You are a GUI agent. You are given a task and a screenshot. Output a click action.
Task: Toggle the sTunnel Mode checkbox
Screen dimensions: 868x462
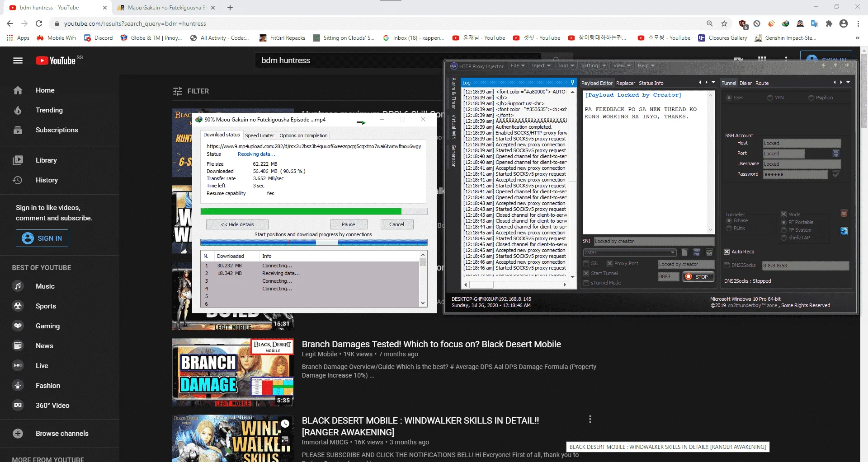pyautogui.click(x=586, y=283)
